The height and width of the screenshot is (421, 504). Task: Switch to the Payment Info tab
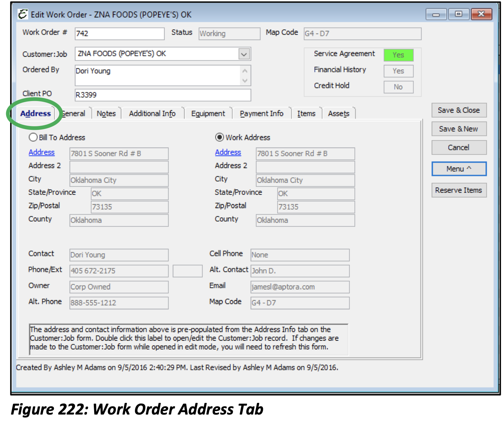(262, 113)
